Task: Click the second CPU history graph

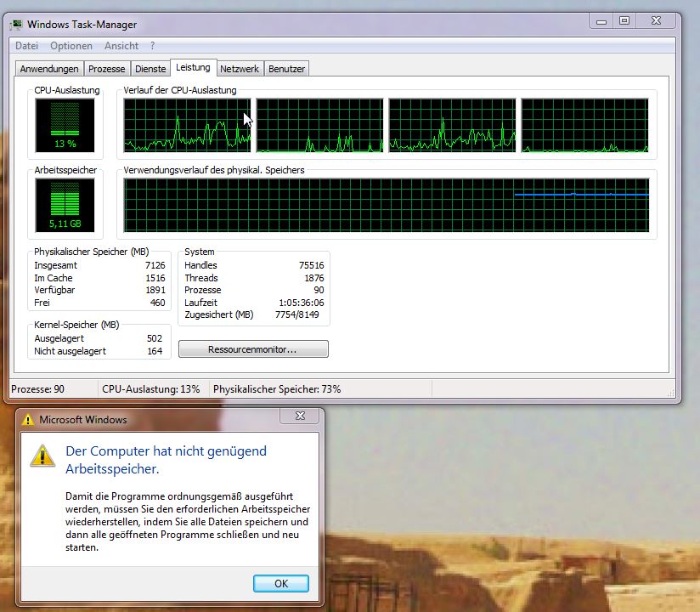Action: 319,125
